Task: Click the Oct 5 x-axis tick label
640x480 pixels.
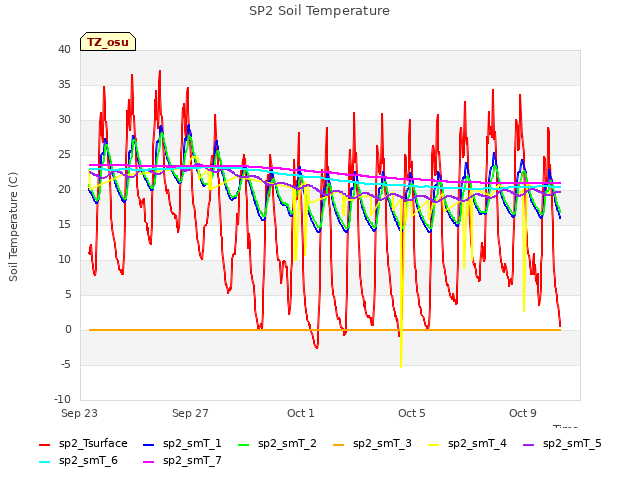Action: [x=412, y=413]
